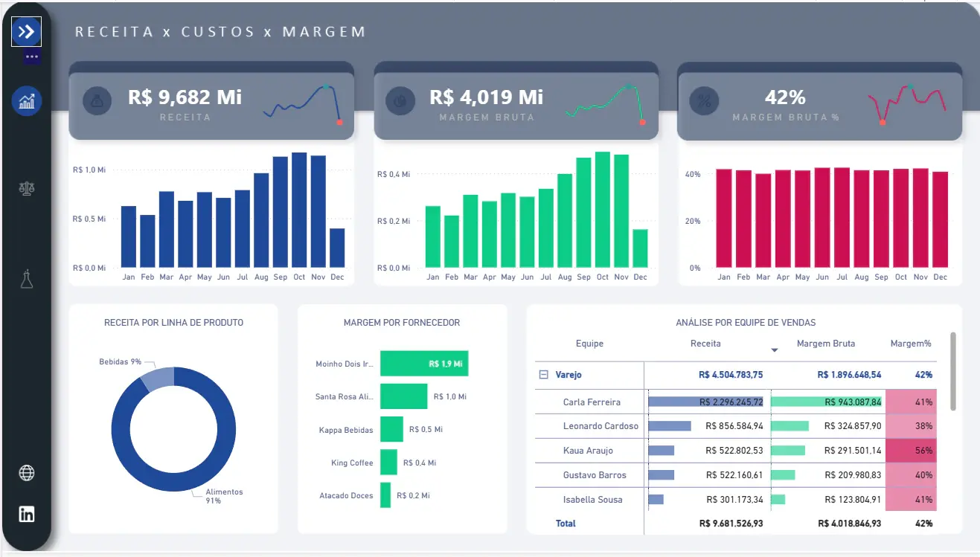Select the Atacado Doces bar

tap(385, 495)
